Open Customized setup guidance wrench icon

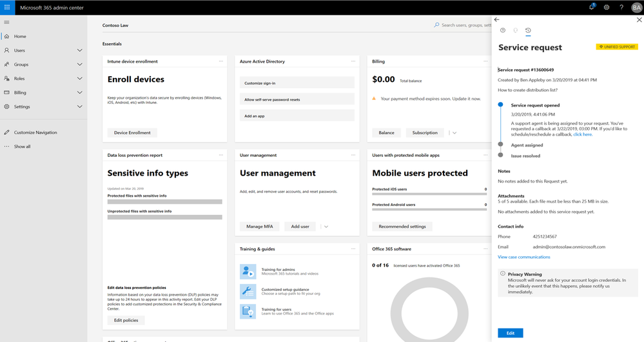(x=248, y=292)
